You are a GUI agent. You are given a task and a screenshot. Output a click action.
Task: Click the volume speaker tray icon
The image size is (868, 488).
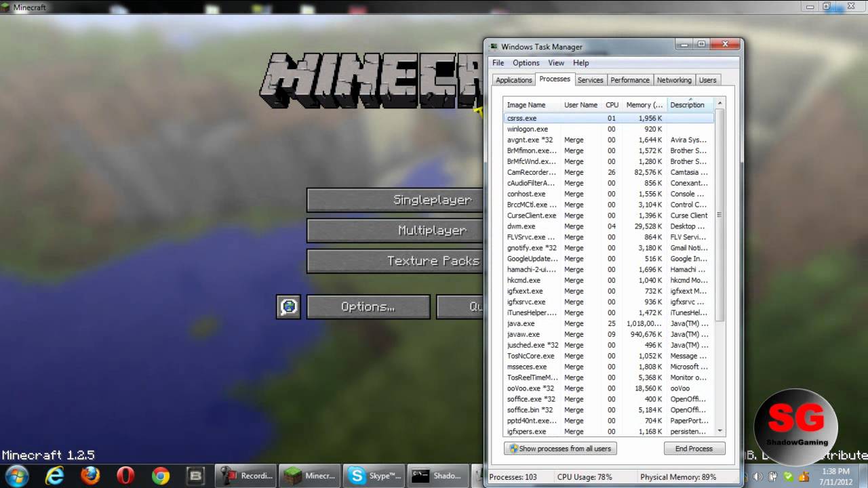click(757, 476)
